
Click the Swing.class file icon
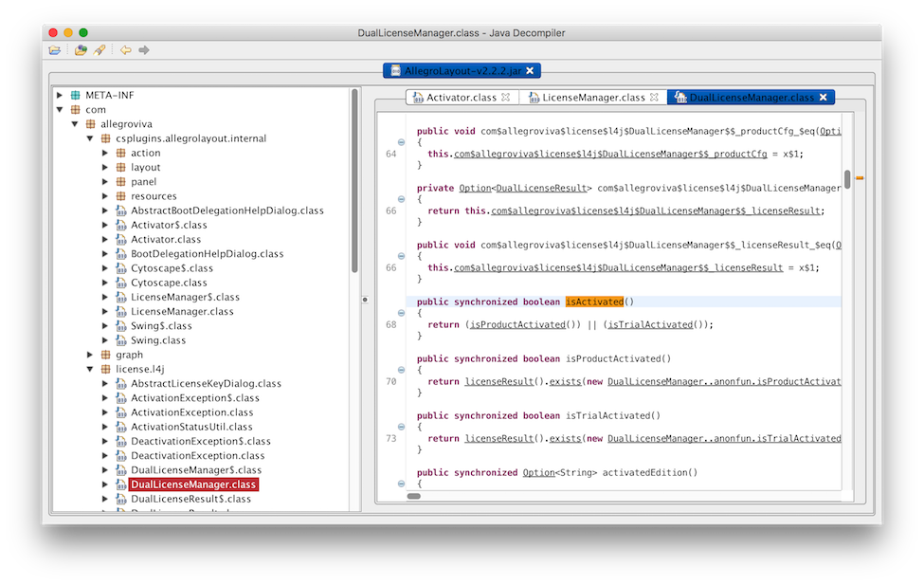[120, 340]
